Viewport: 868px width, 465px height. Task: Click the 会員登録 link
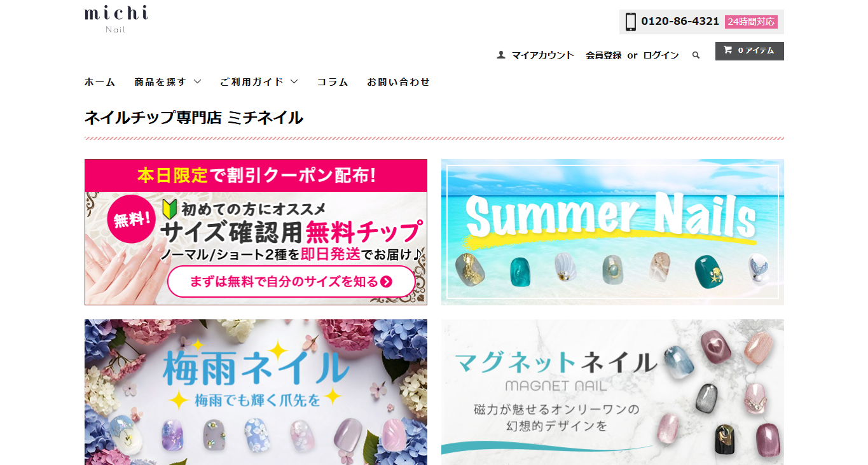[x=603, y=55]
